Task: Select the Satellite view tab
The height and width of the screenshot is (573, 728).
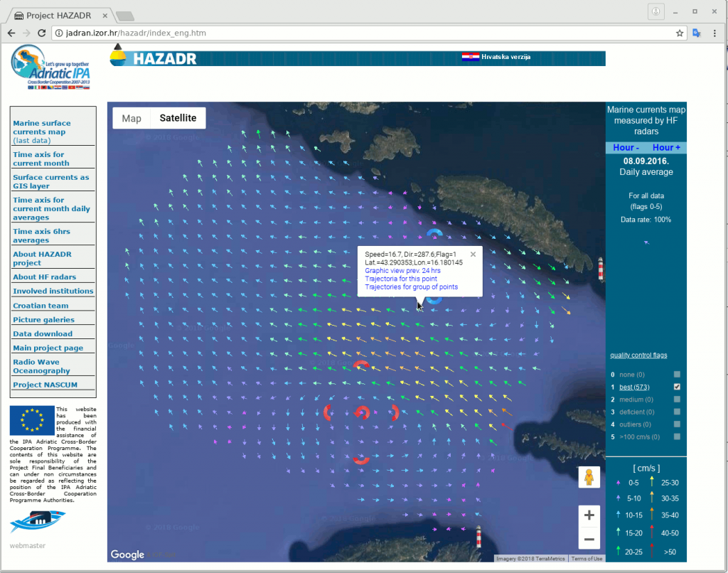Action: 178,119
